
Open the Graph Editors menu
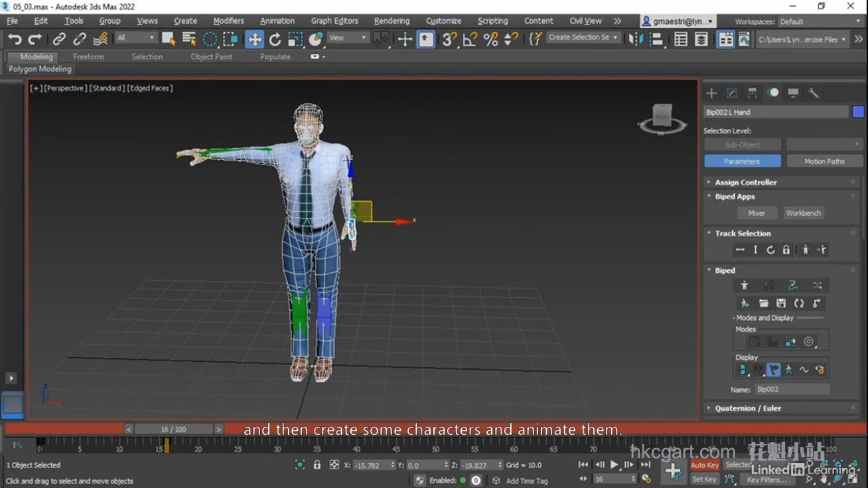click(x=334, y=21)
